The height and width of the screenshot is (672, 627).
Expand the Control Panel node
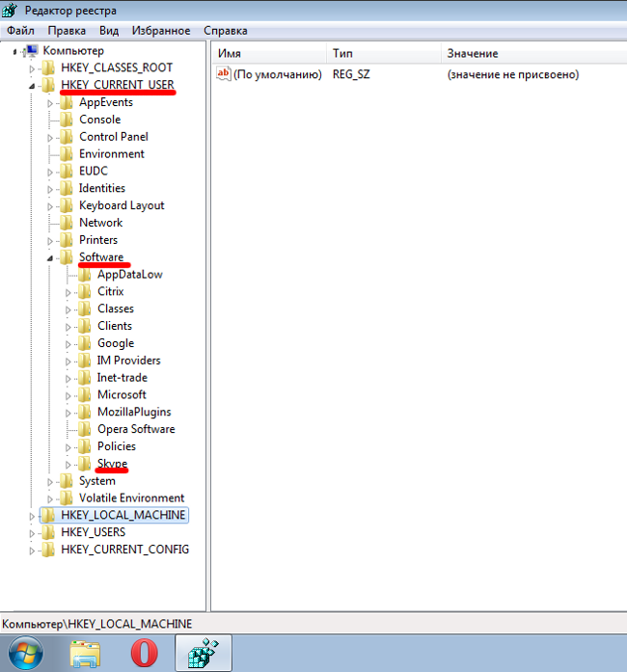50,138
